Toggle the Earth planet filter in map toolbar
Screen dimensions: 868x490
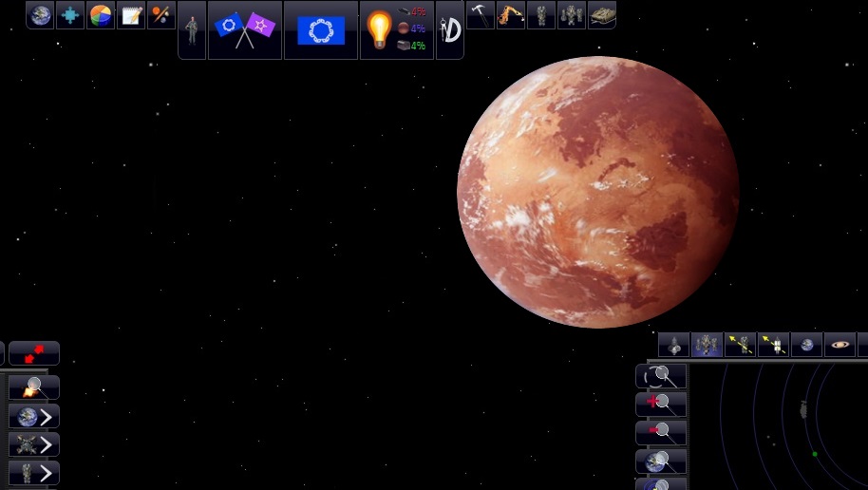(x=806, y=345)
